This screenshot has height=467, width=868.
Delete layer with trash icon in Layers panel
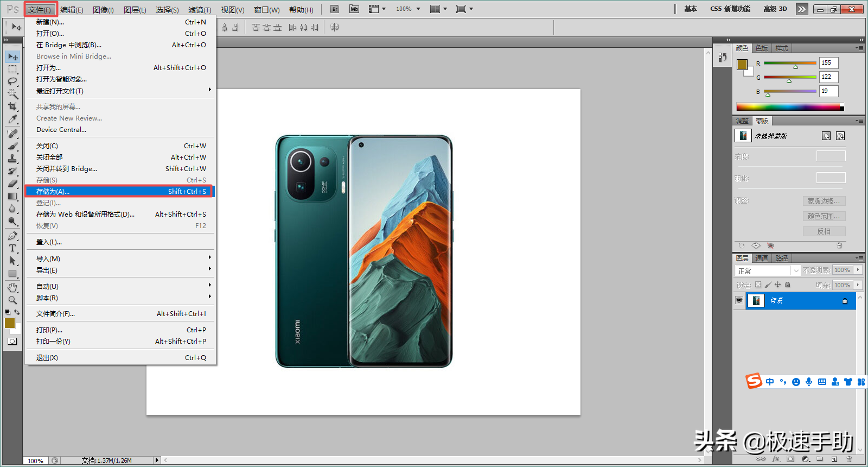click(849, 459)
